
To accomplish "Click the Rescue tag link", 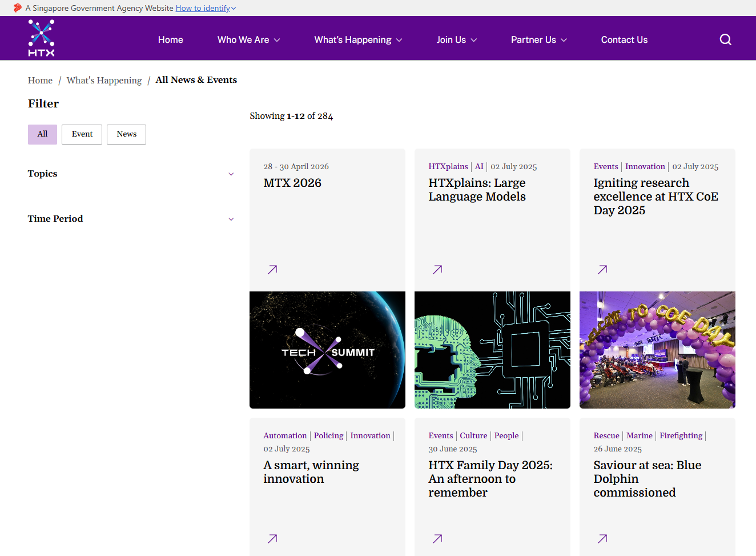I will coord(606,435).
